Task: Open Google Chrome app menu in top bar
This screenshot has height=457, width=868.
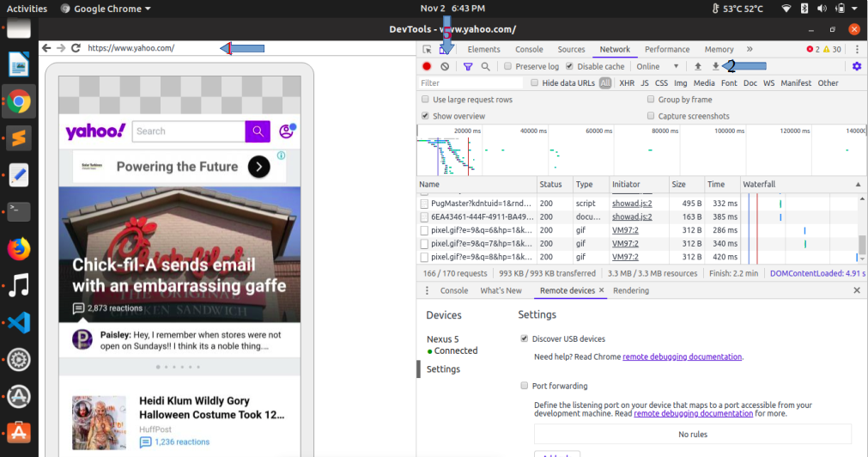Action: pos(106,9)
